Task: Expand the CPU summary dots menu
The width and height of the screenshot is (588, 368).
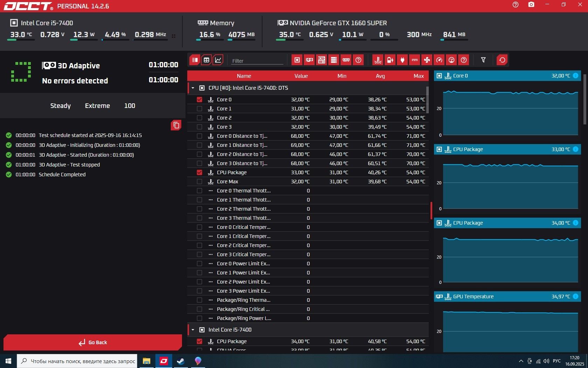Action: [174, 36]
